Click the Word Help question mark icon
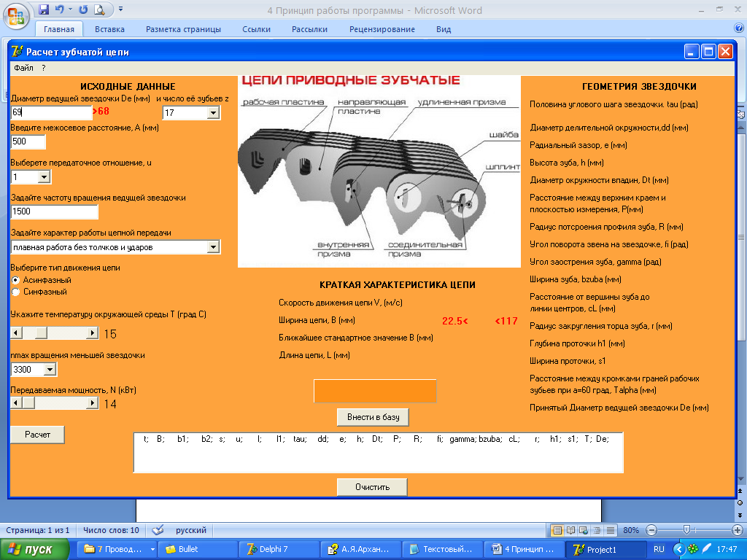747x560 pixels. point(739,28)
